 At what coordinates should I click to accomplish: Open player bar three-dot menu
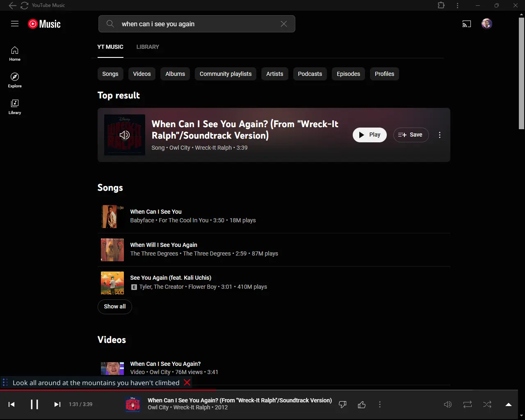pos(380,405)
